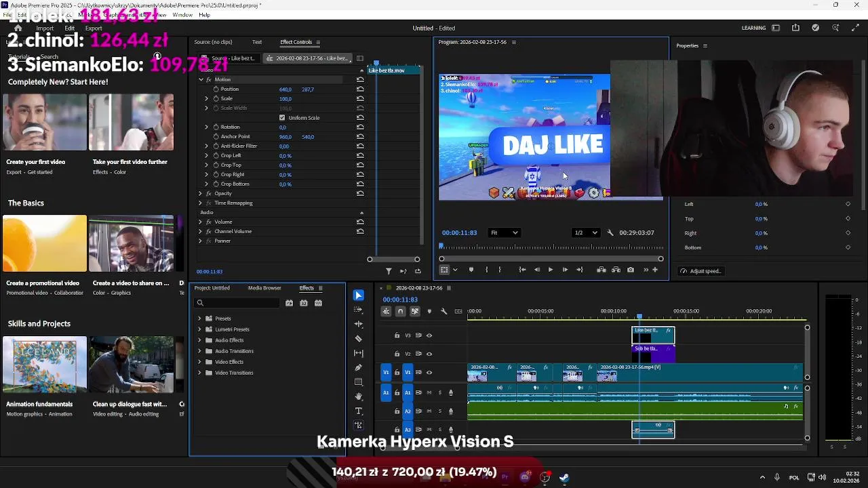The width and height of the screenshot is (868, 488).
Task: Click the Mark Out bracket button
Action: pos(500,270)
